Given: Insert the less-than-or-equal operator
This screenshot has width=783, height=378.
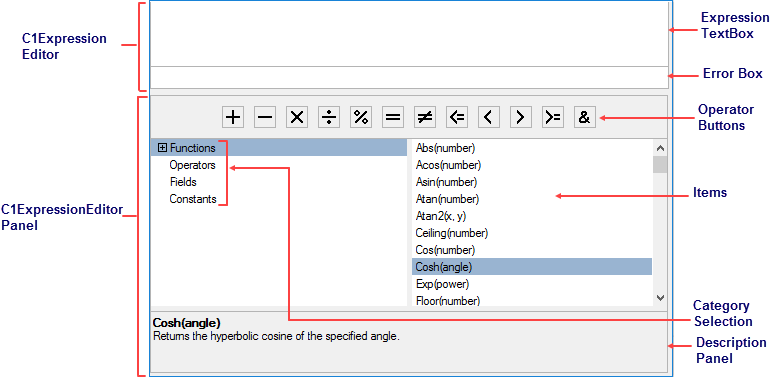Looking at the screenshot, I should [x=456, y=117].
